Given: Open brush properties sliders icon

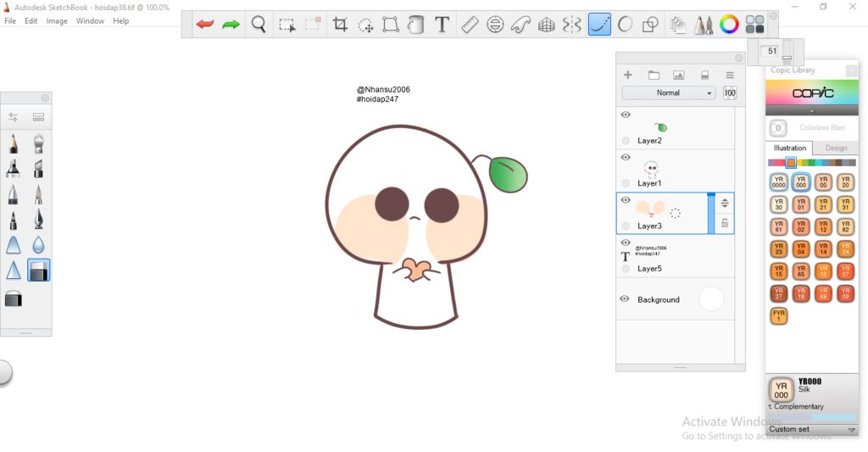Looking at the screenshot, I should pyautogui.click(x=13, y=117).
